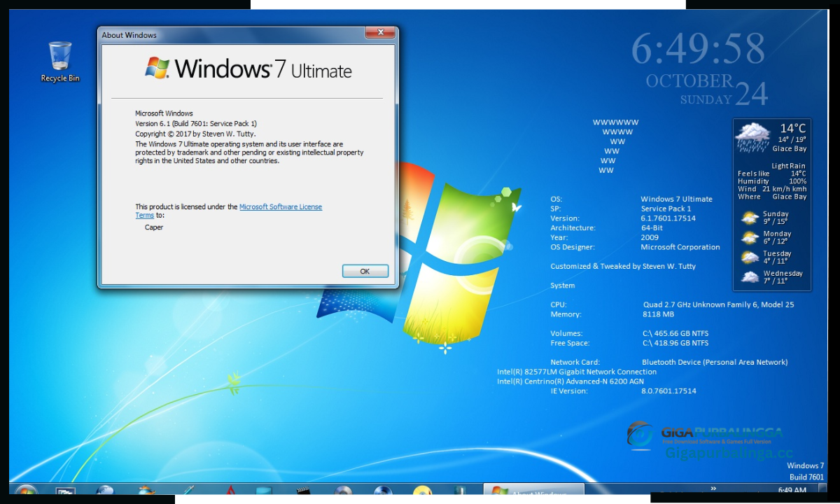
Task: Click the 14°C current temperature reading
Action: [793, 129]
